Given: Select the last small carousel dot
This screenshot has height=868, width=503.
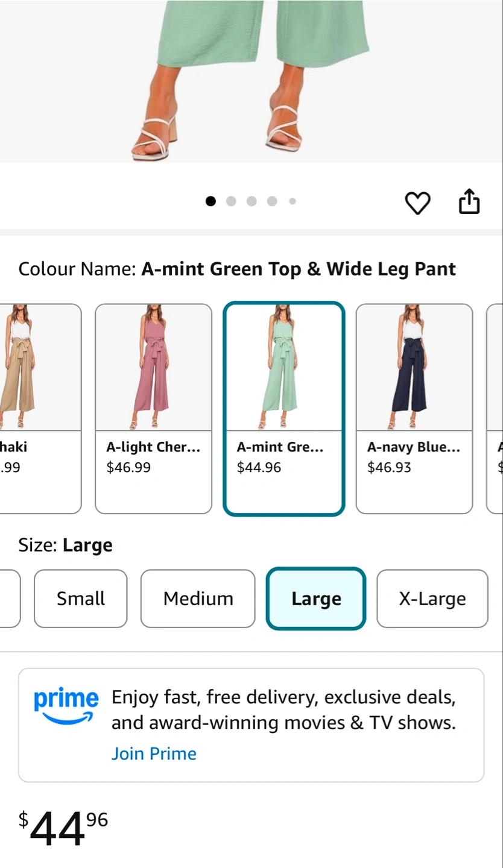Looking at the screenshot, I should coord(293,201).
